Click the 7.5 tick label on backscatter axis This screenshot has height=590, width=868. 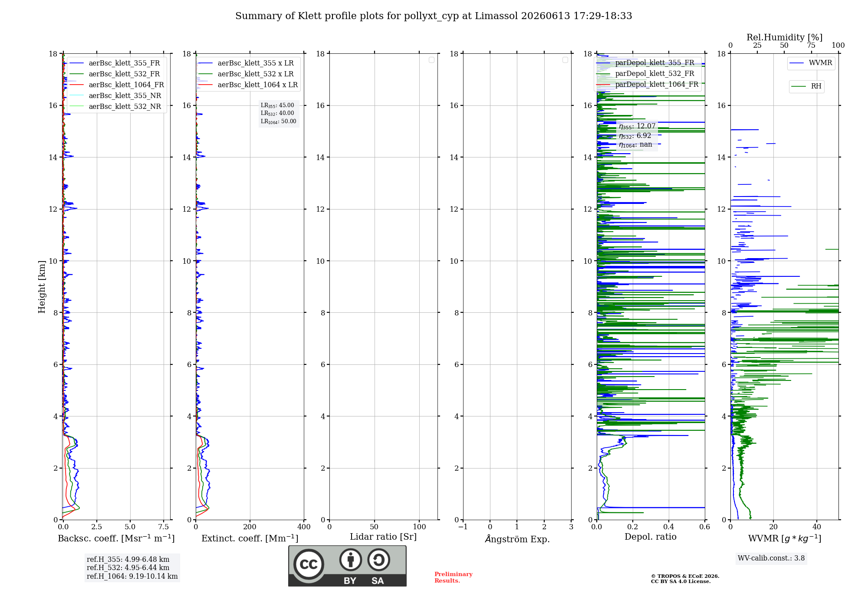click(164, 527)
